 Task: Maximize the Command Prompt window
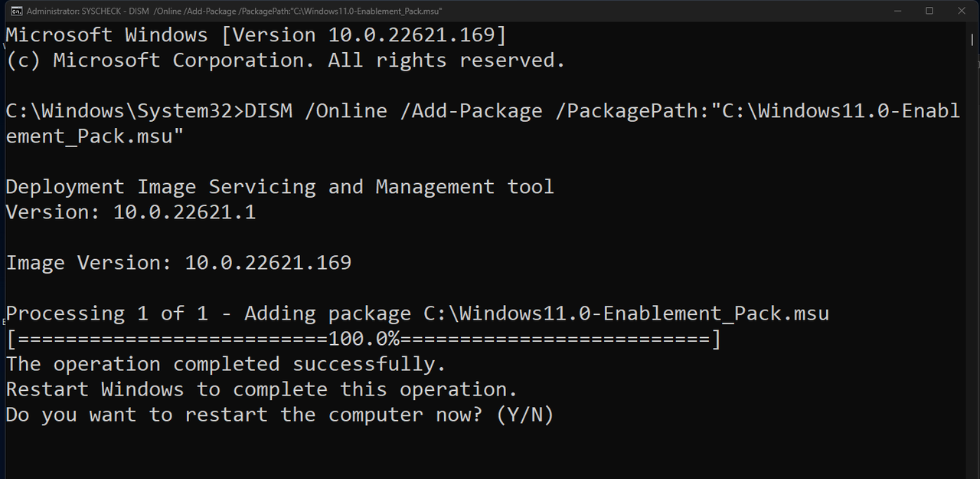pyautogui.click(x=929, y=11)
